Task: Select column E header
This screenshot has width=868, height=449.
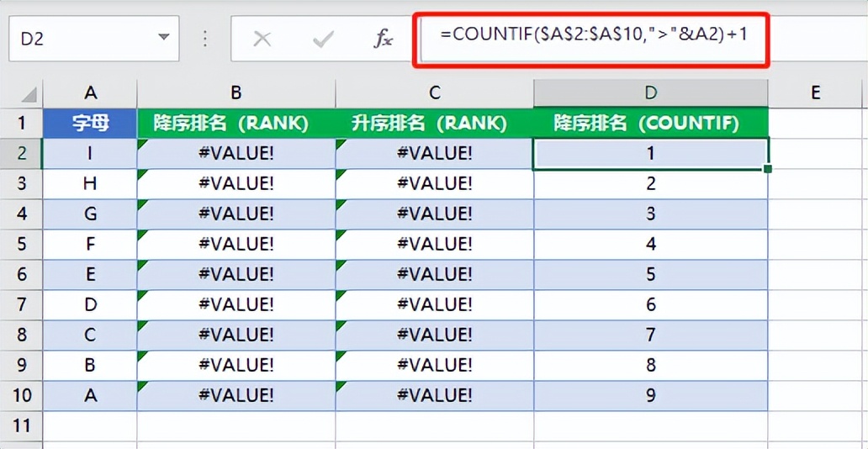Action: (815, 93)
